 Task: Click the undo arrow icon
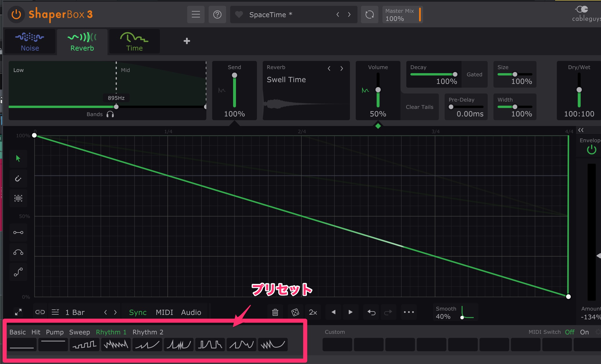click(x=371, y=312)
